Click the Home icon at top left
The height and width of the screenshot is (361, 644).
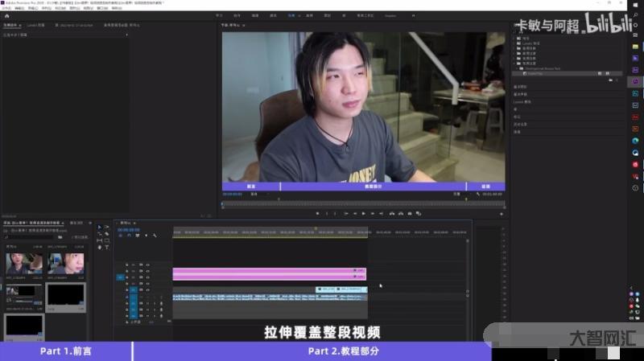[x=6, y=15]
